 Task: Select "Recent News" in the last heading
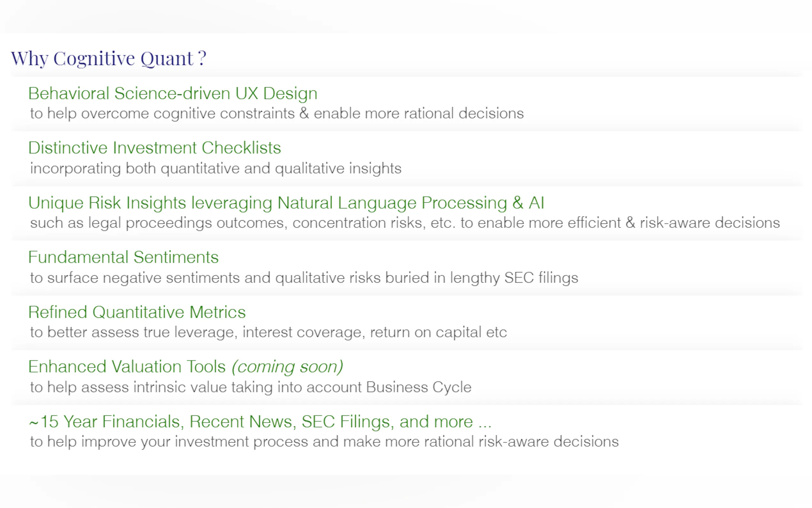(242, 422)
